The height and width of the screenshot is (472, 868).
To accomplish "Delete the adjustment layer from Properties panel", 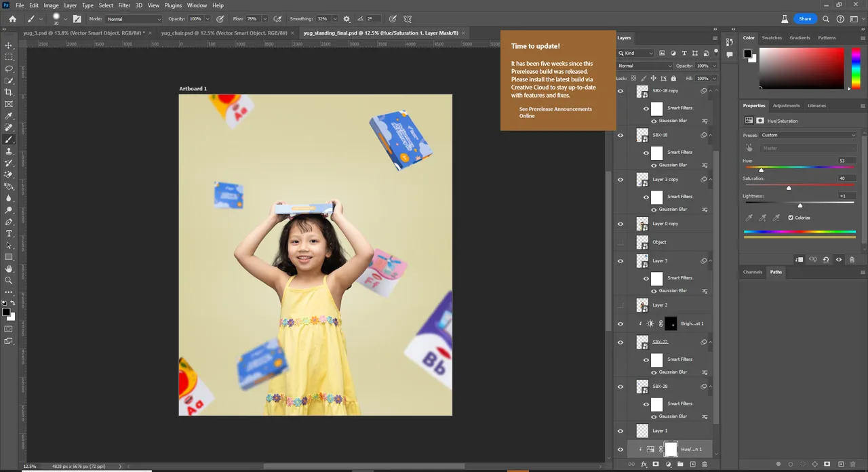I will click(x=852, y=260).
